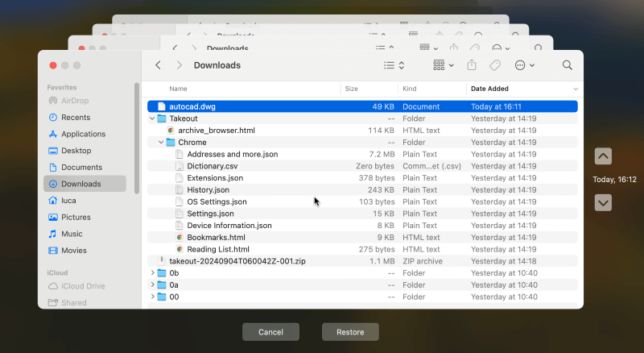
Task: Select the archive_browser.html file
Action: pyautogui.click(x=363, y=131)
